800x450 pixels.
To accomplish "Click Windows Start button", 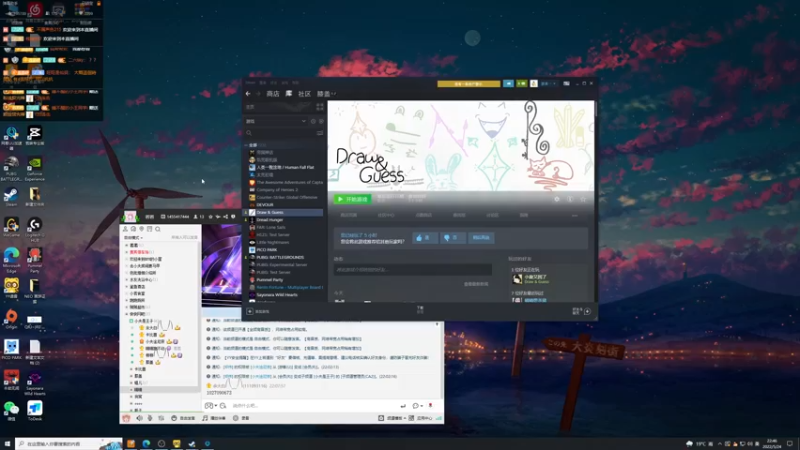I will (x=7, y=444).
